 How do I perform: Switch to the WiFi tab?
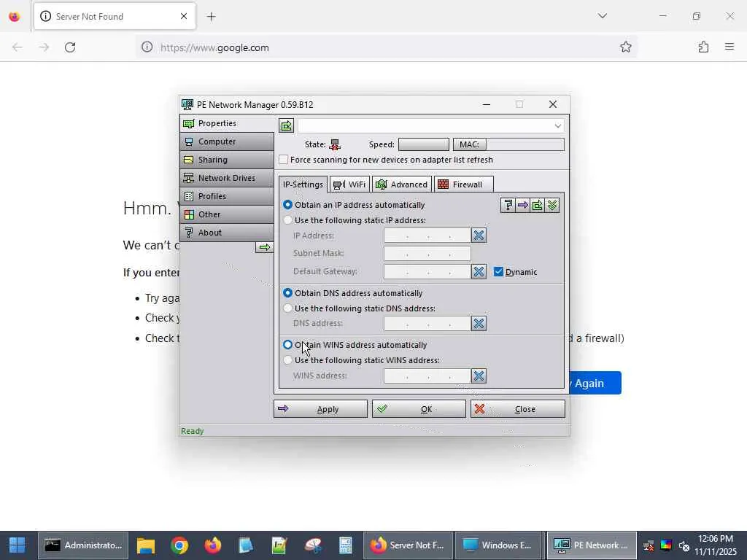coord(349,184)
